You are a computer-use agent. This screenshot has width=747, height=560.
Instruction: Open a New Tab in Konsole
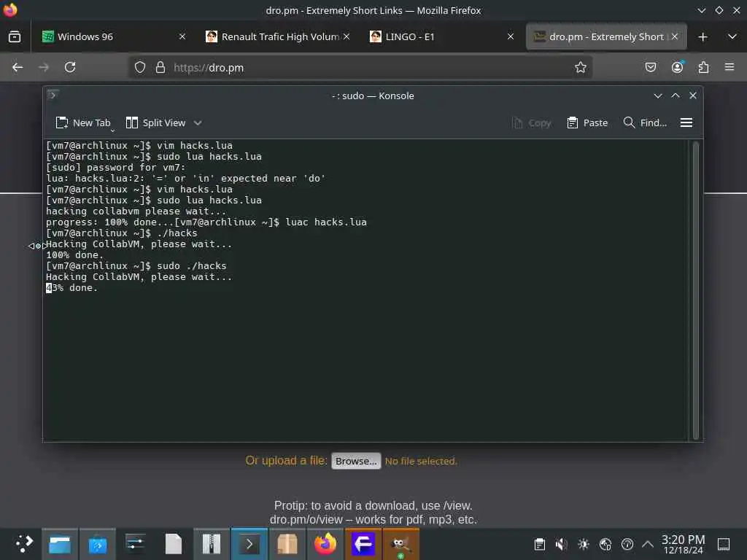coord(82,122)
